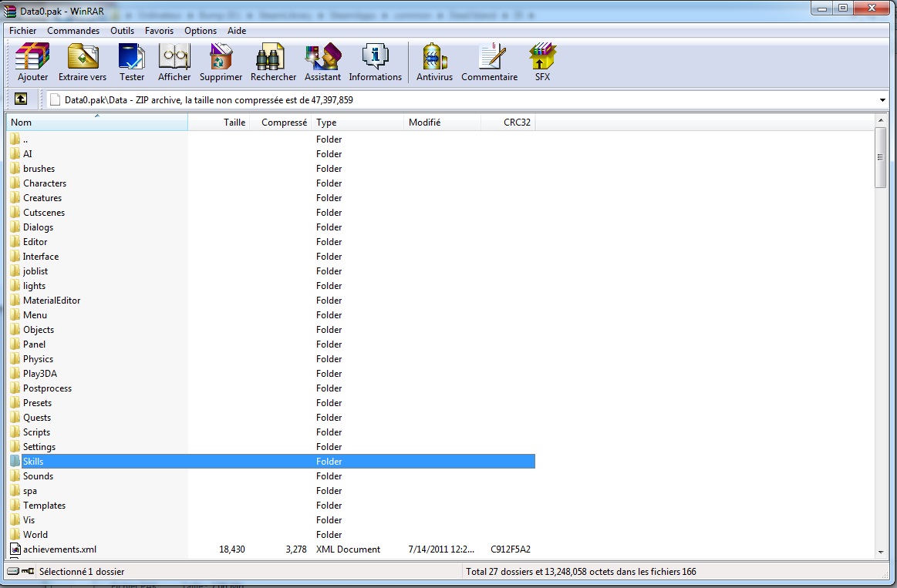Sort by the Nom column header
Image resolution: width=897 pixels, height=588 pixels.
click(x=97, y=123)
